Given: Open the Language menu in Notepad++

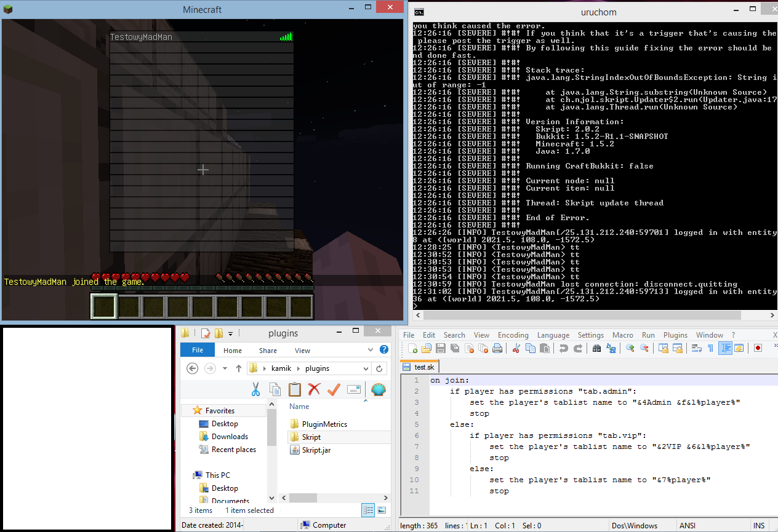Looking at the screenshot, I should pyautogui.click(x=553, y=335).
